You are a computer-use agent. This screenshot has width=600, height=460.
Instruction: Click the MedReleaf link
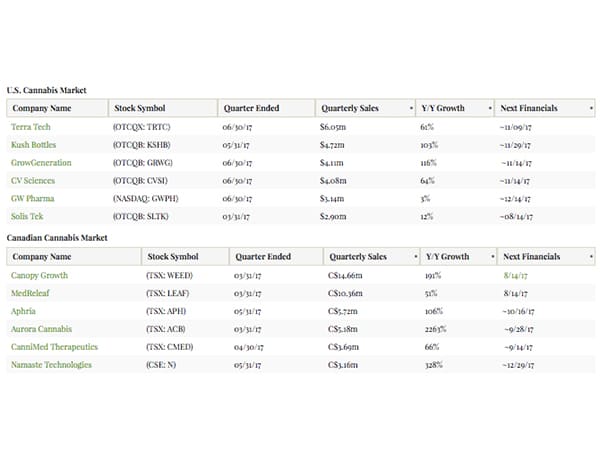[x=31, y=292]
